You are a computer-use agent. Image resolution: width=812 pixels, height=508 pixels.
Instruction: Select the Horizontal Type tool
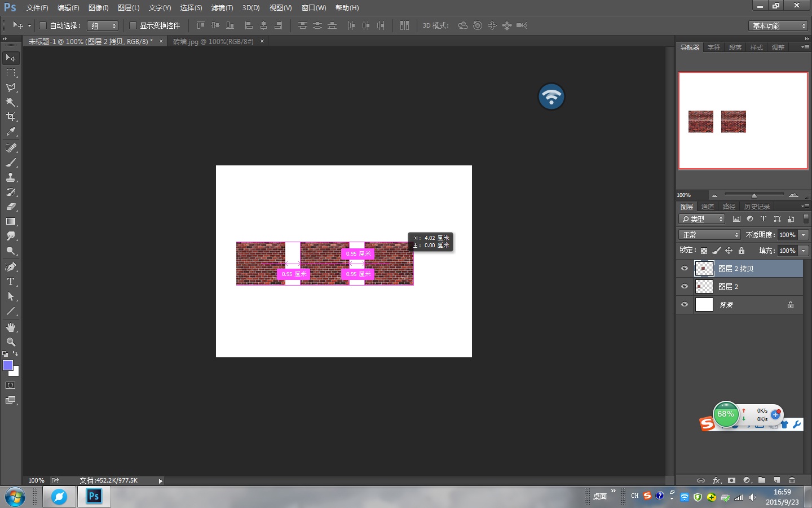pos(11,282)
